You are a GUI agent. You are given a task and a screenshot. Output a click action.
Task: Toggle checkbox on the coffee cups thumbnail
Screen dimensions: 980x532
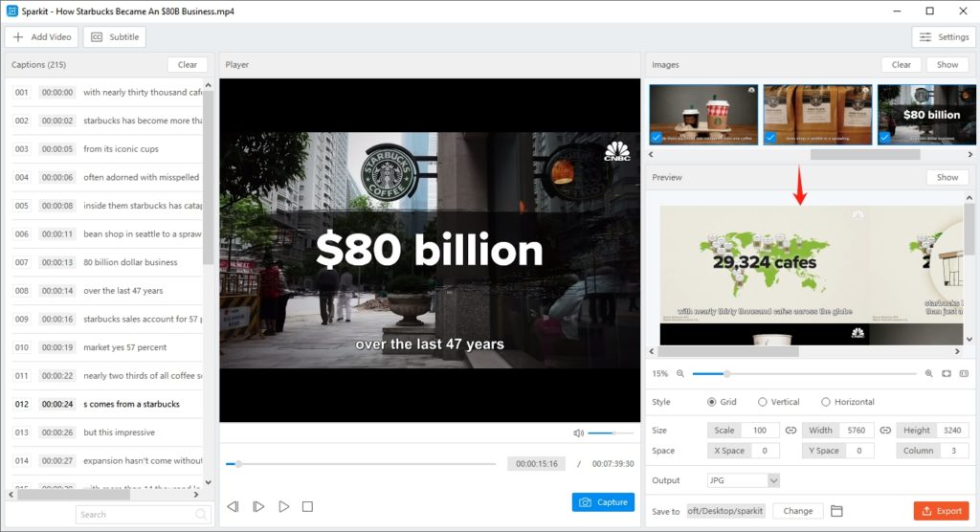[656, 137]
